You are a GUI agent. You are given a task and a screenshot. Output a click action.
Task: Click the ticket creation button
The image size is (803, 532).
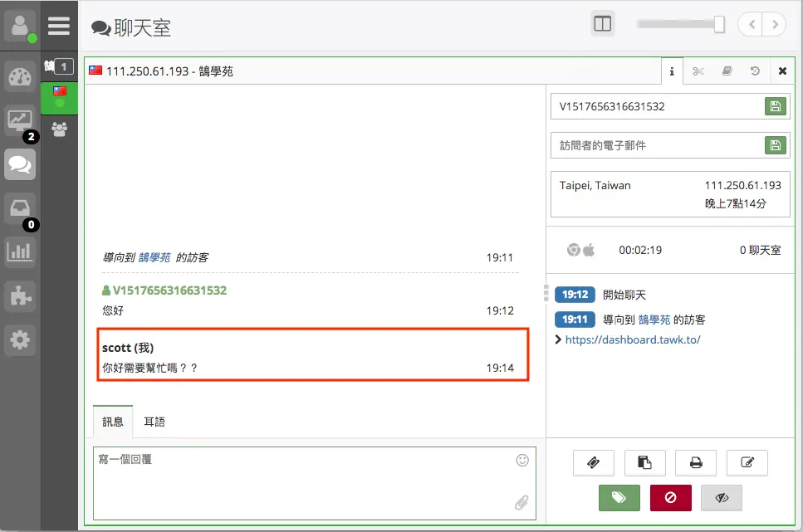coord(594,463)
